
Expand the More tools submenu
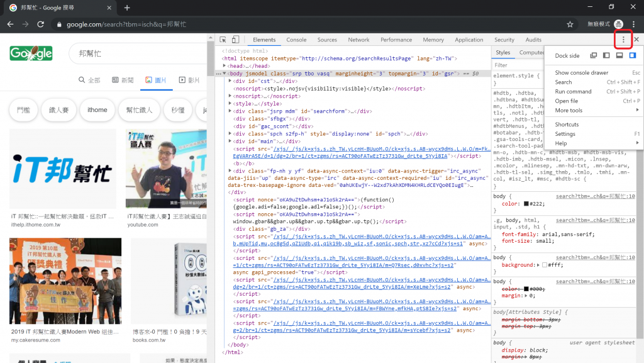[594, 111]
